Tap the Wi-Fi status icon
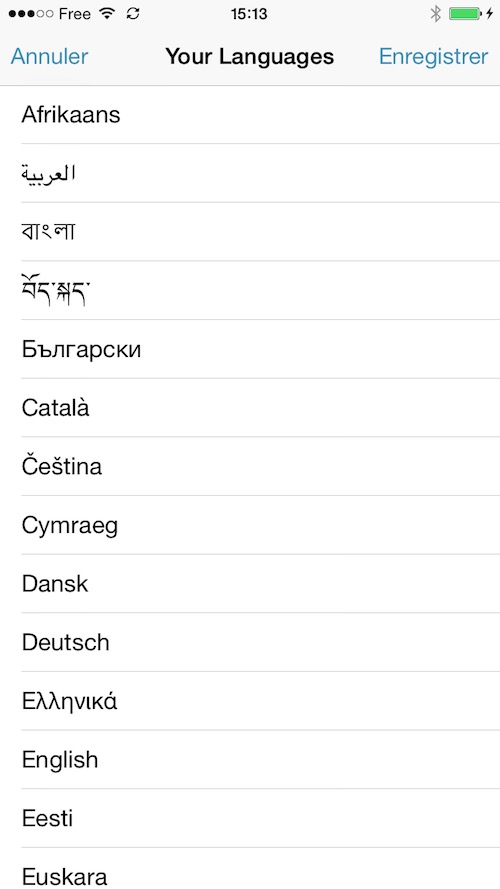This screenshot has width=500, height=889. pos(107,14)
